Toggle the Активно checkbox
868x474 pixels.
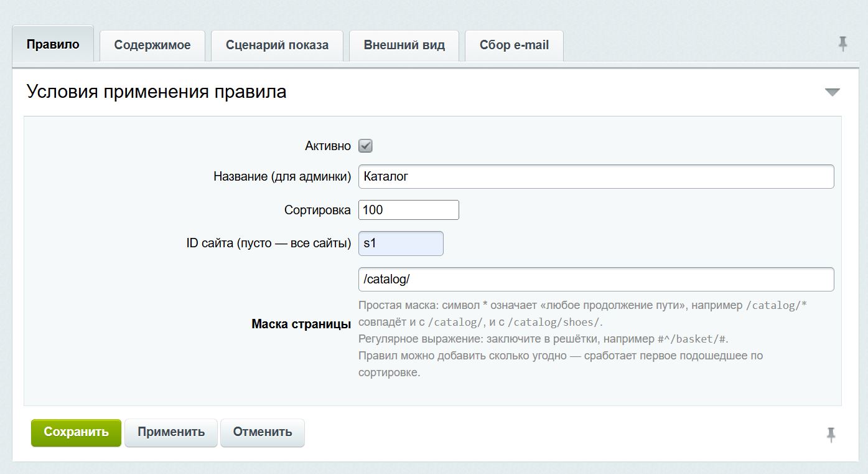coord(365,146)
